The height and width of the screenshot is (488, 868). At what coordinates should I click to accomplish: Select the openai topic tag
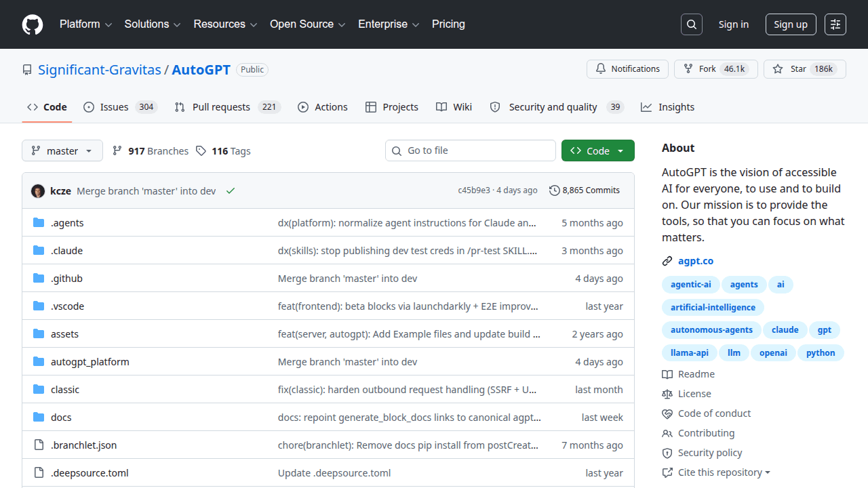tap(774, 353)
